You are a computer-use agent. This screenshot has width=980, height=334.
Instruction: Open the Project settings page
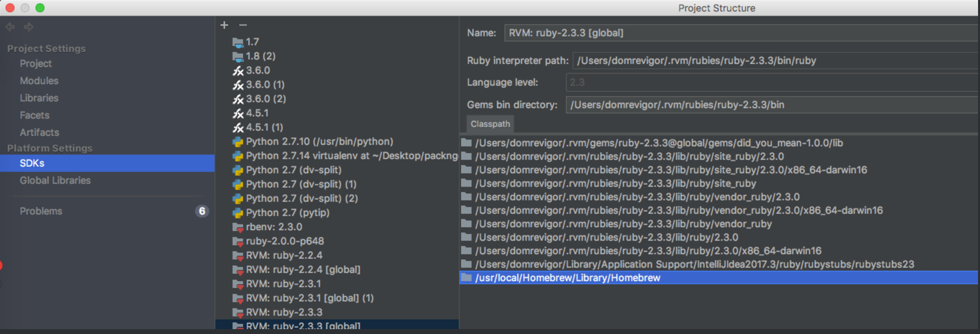(36, 63)
